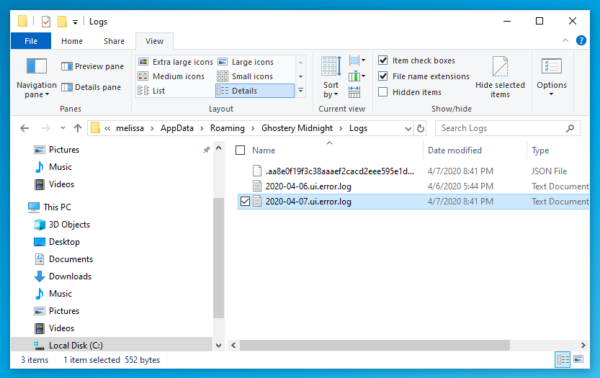Screen dimensions: 600x378
Task: Click Hide selected items button
Action: (x=500, y=77)
